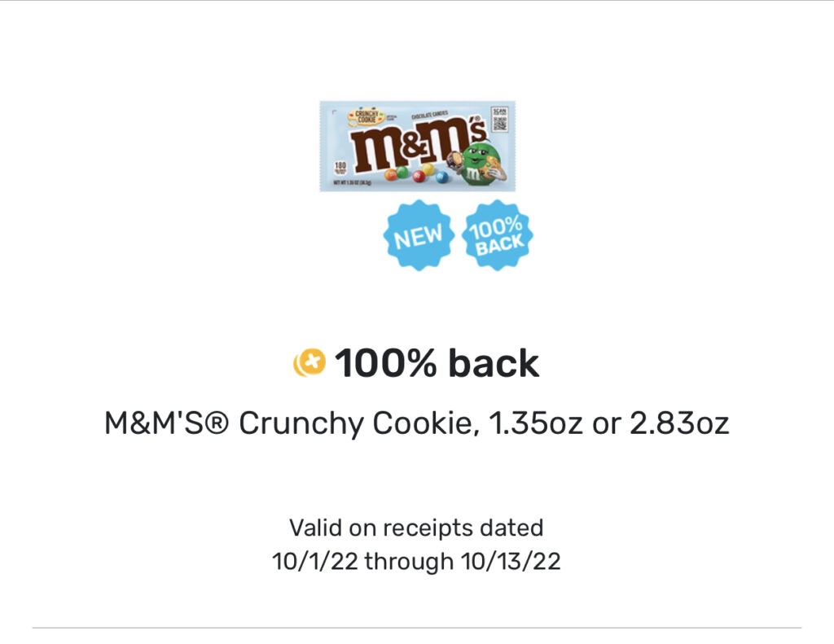This screenshot has width=834, height=644.
Task: Tap the blue 100% BACK badge
Action: [497, 236]
